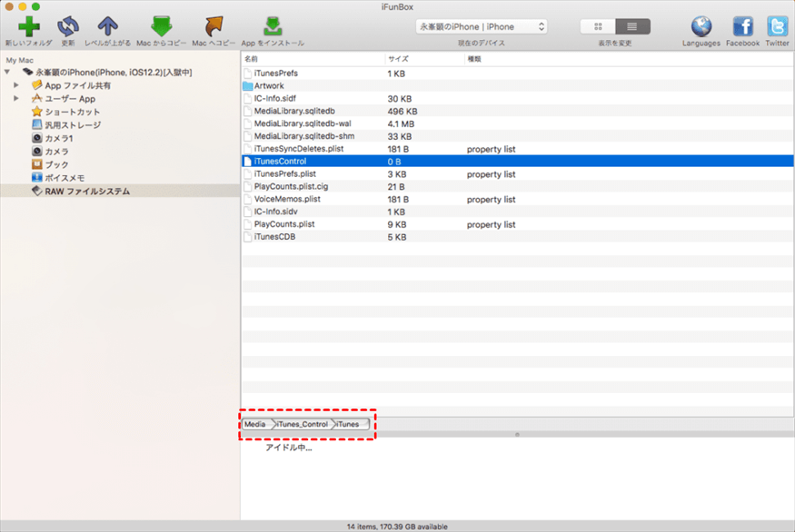The height and width of the screenshot is (532, 795).
Task: Switch to list view mode
Action: click(632, 26)
